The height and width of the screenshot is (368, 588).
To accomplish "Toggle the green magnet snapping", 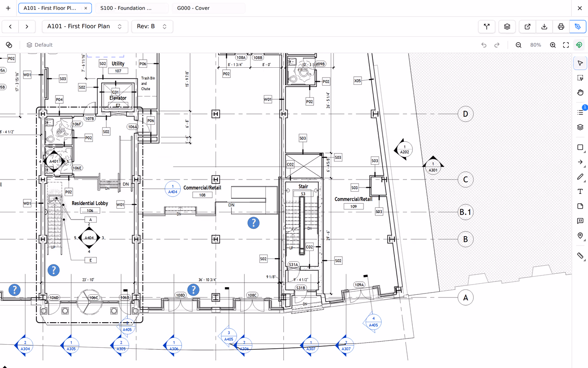I will click(579, 45).
